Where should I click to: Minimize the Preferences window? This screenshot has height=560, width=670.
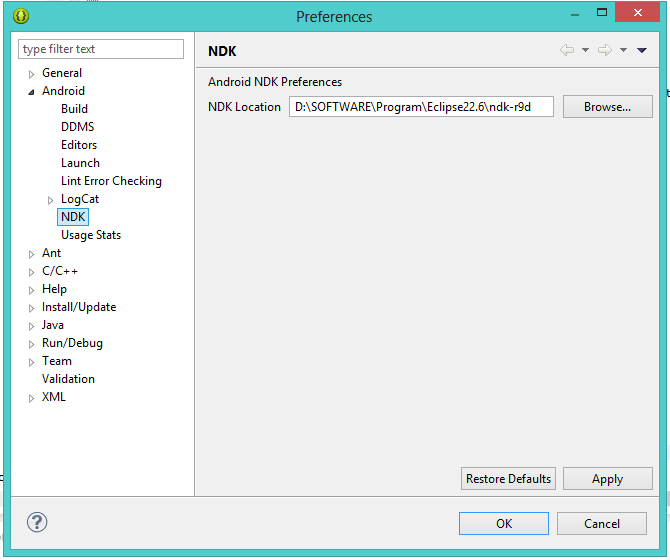point(575,15)
